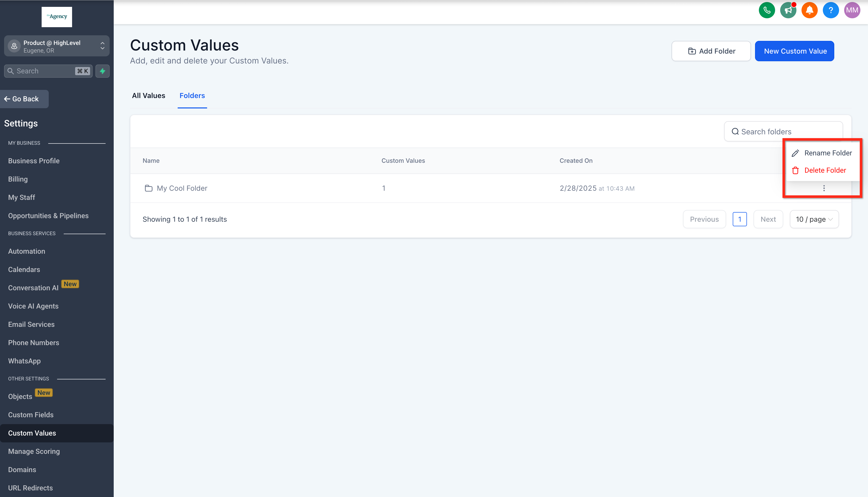Click the folder icon beside My Cool Folder
868x497 pixels.
pos(148,188)
